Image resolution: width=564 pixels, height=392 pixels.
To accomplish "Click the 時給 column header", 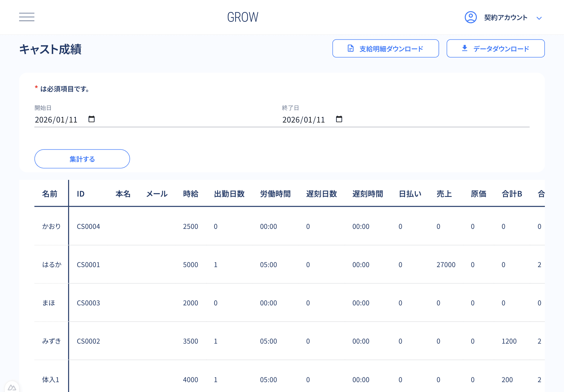I will point(191,194).
